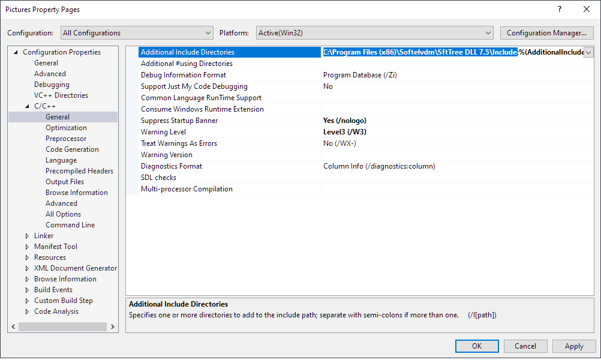This screenshot has height=360, width=601.
Task: Click the help question mark button
Action: click(560, 9)
